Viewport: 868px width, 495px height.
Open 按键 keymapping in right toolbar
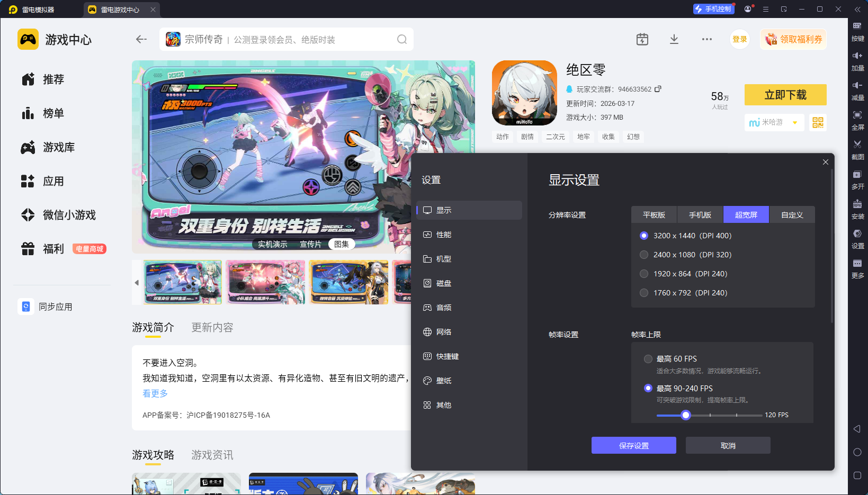(857, 31)
